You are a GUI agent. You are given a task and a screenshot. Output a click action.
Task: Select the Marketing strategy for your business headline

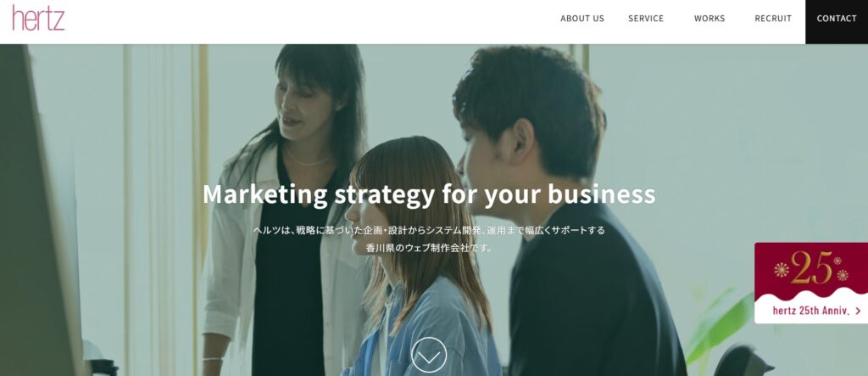pyautogui.click(x=429, y=194)
